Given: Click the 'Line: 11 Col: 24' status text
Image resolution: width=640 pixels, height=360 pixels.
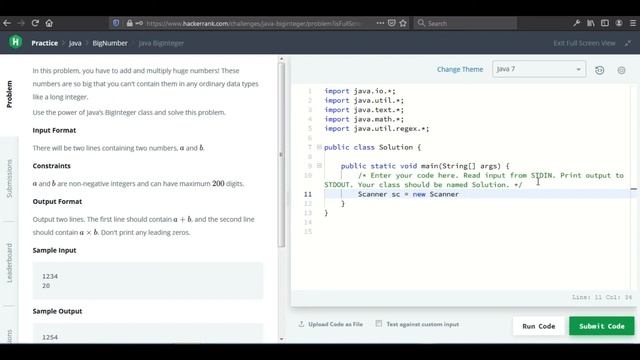Looking at the screenshot, I should point(602,297).
